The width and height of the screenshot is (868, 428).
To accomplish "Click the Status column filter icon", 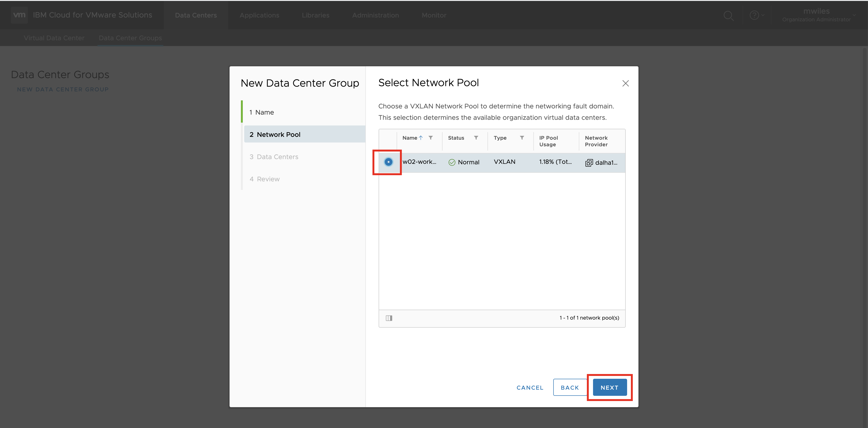I will (476, 138).
